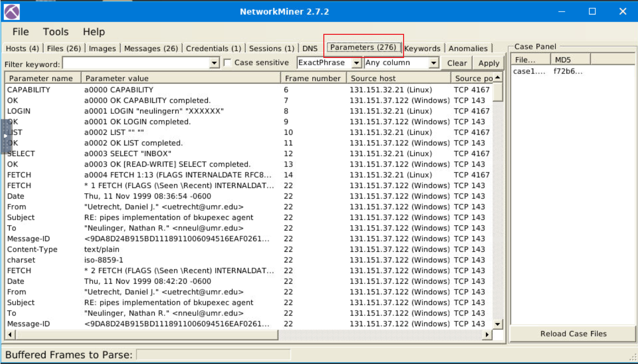Select the LIST parameter row
Screen dimensions: 638x364
pyautogui.click(x=249, y=132)
